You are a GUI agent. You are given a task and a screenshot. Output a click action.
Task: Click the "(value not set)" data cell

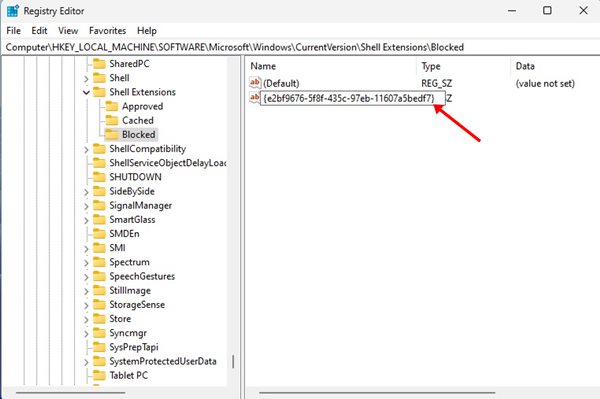[545, 83]
